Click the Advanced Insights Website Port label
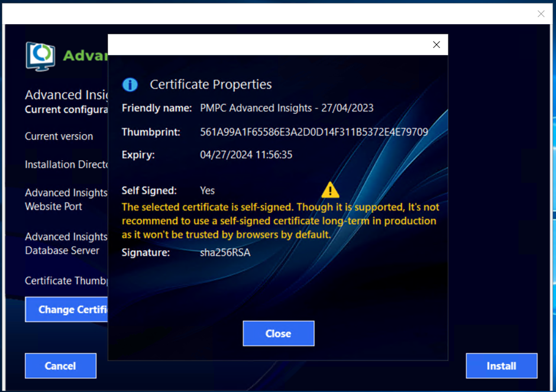 click(66, 200)
